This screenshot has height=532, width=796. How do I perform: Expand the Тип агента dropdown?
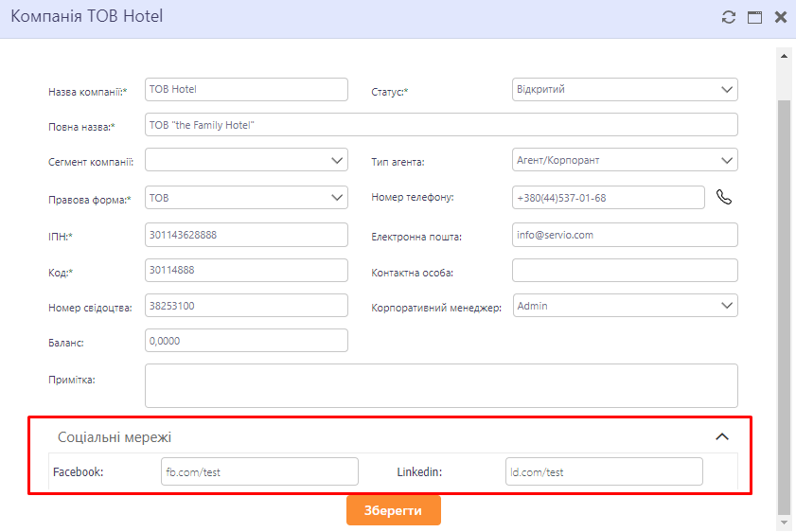[625, 160]
